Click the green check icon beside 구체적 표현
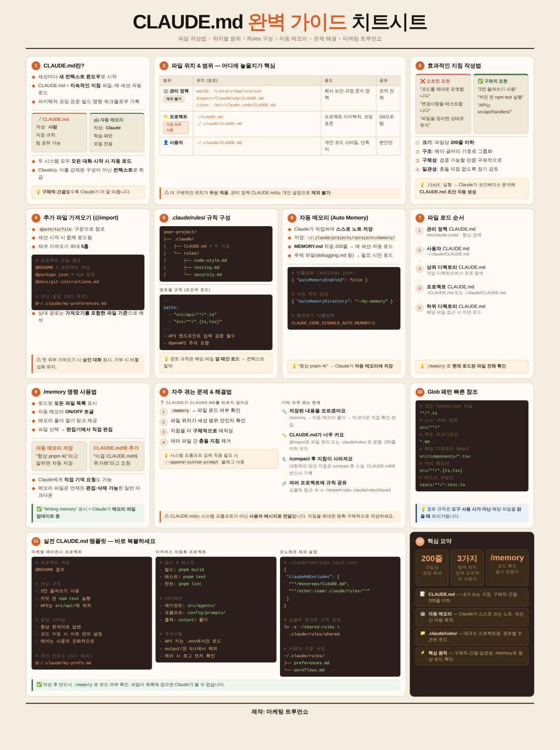560x750 pixels. click(x=480, y=81)
